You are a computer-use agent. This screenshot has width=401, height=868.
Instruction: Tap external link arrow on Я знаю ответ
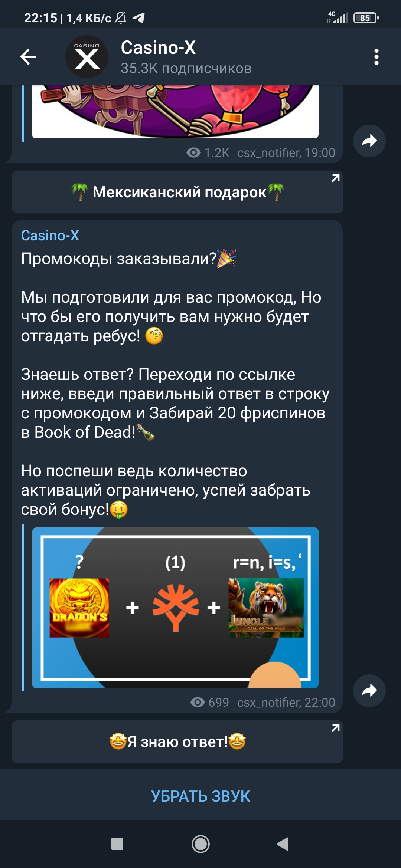(335, 728)
